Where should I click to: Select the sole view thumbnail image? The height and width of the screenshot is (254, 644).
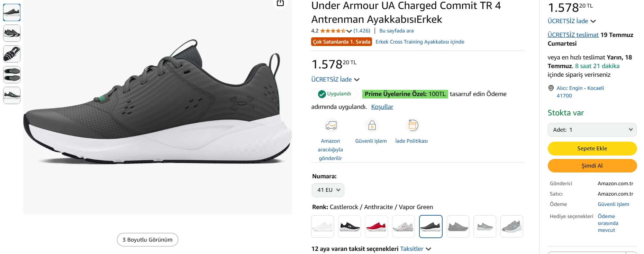[x=12, y=54]
